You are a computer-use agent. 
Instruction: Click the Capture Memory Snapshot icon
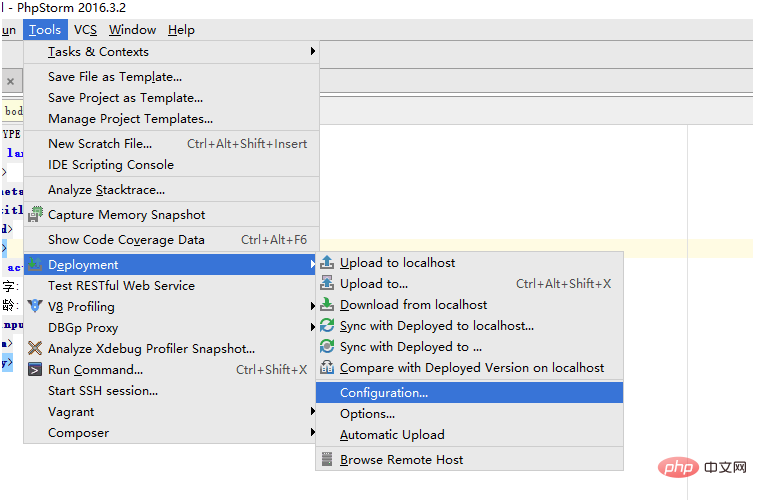coord(35,214)
